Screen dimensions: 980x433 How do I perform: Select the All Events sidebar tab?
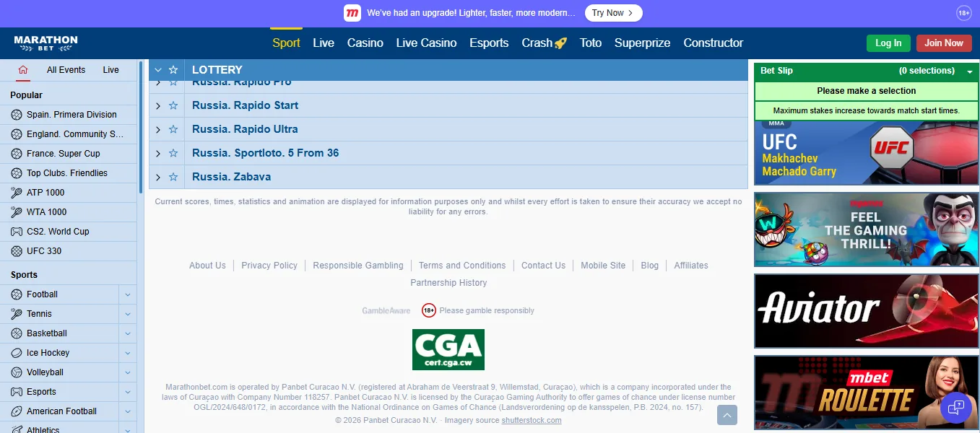click(66, 70)
